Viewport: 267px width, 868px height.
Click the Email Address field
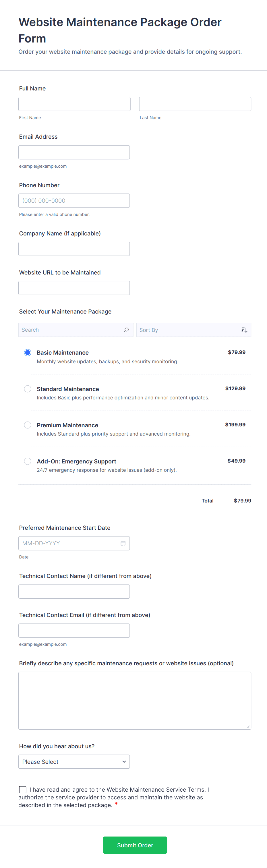coord(74,152)
